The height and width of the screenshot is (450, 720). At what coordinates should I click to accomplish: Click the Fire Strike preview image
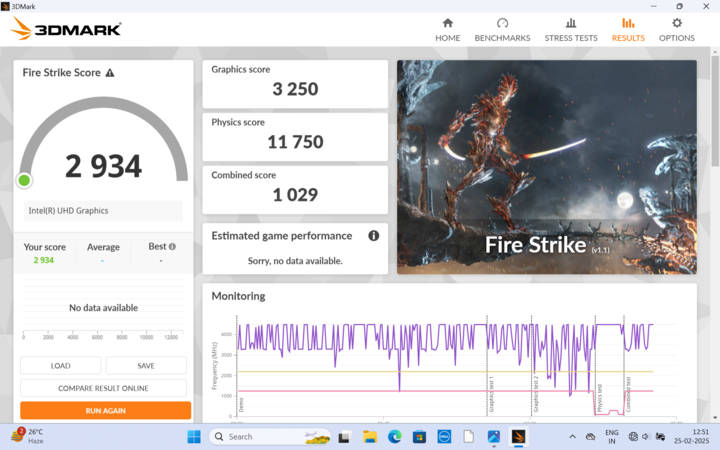(x=546, y=167)
